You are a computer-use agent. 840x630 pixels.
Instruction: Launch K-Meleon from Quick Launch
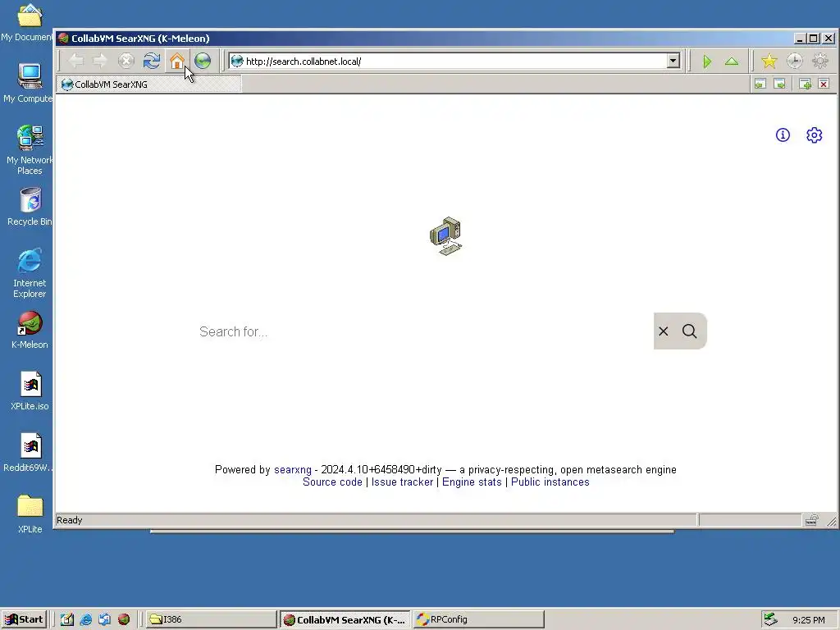(x=124, y=619)
